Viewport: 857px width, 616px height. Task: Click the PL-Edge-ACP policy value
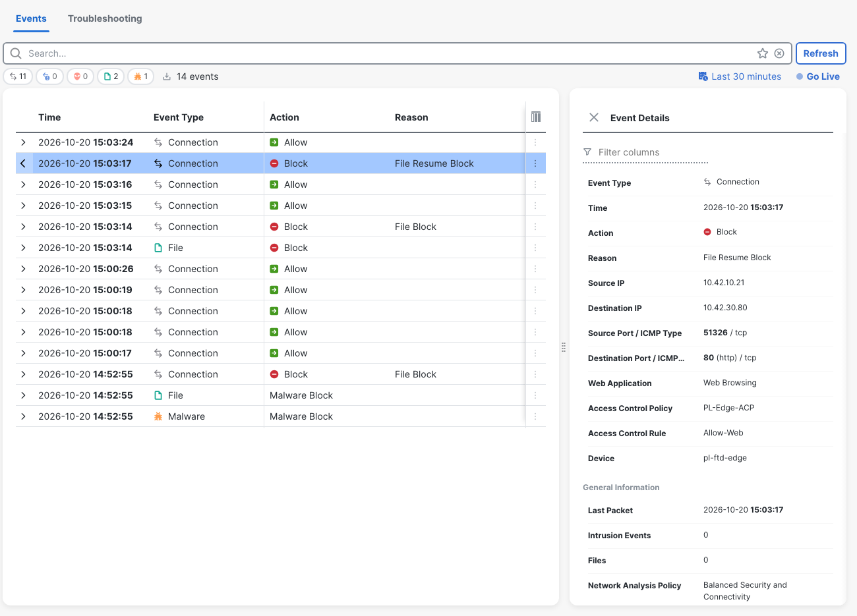(x=728, y=408)
